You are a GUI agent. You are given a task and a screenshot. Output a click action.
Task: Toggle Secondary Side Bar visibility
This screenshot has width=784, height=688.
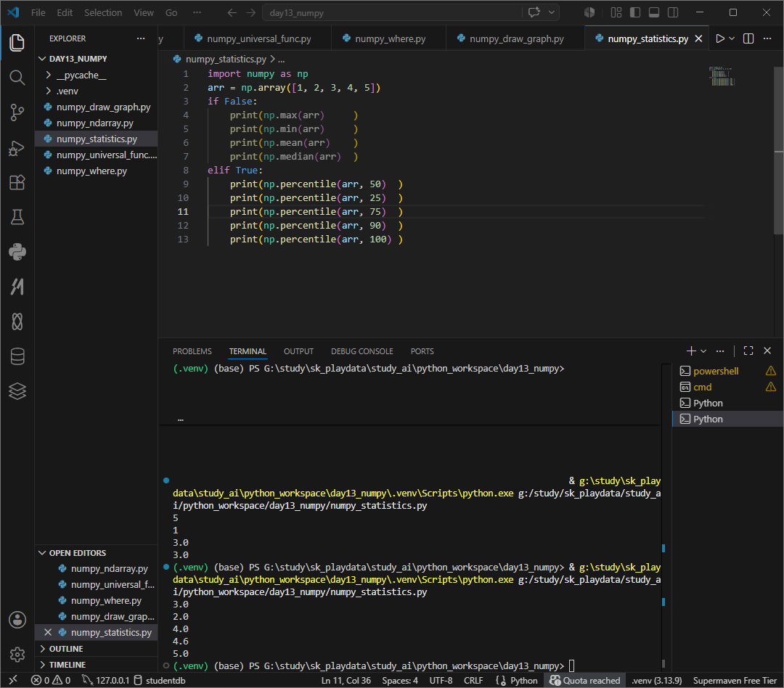(673, 12)
